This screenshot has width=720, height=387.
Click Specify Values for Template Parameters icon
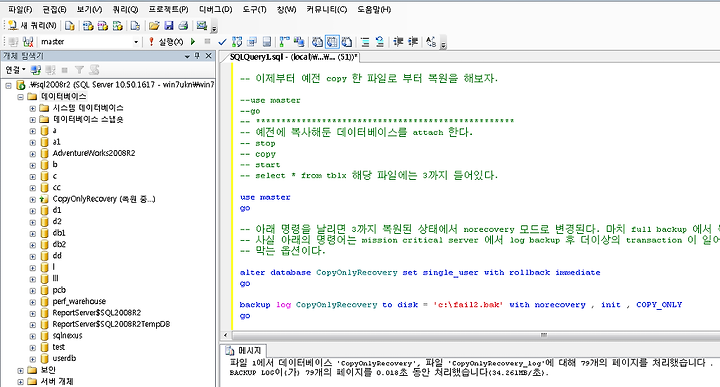(x=431, y=42)
